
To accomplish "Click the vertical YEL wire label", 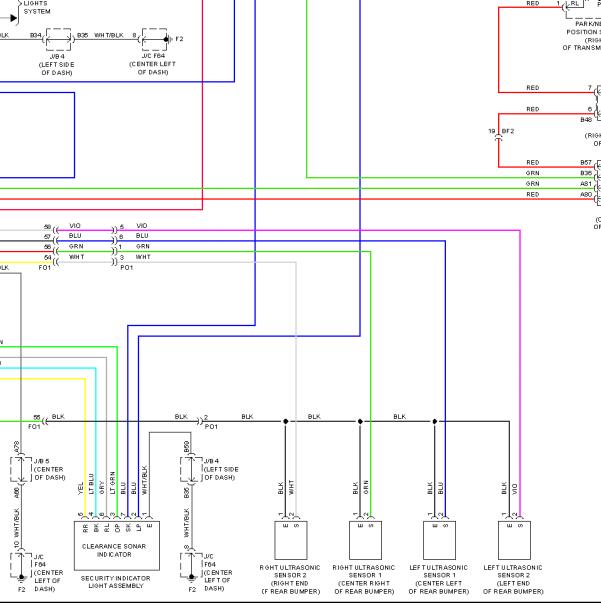I will pyautogui.click(x=81, y=488).
